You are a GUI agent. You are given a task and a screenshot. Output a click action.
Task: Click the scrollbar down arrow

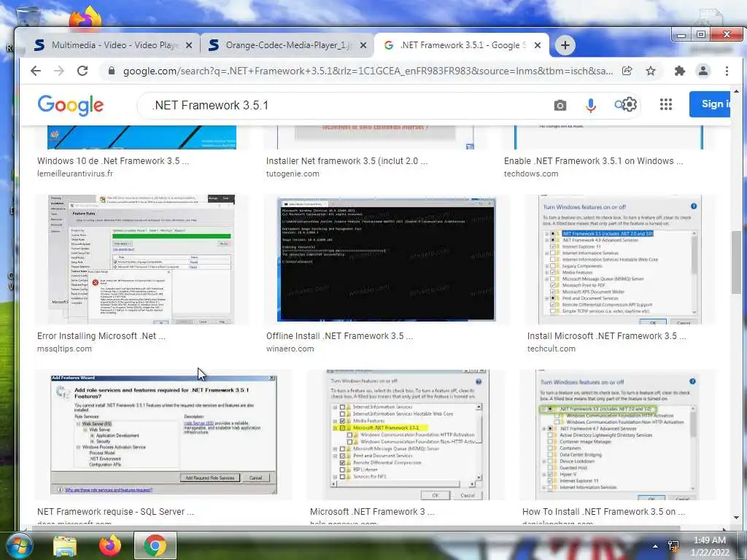[x=736, y=517]
